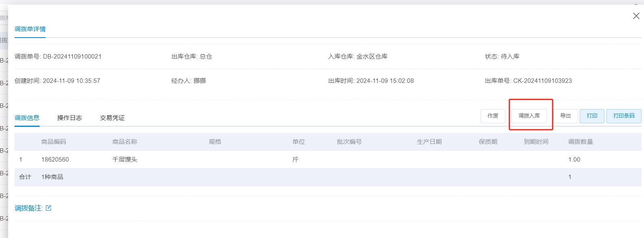Select product code 18620560 in the table
644x238 pixels.
point(55,160)
